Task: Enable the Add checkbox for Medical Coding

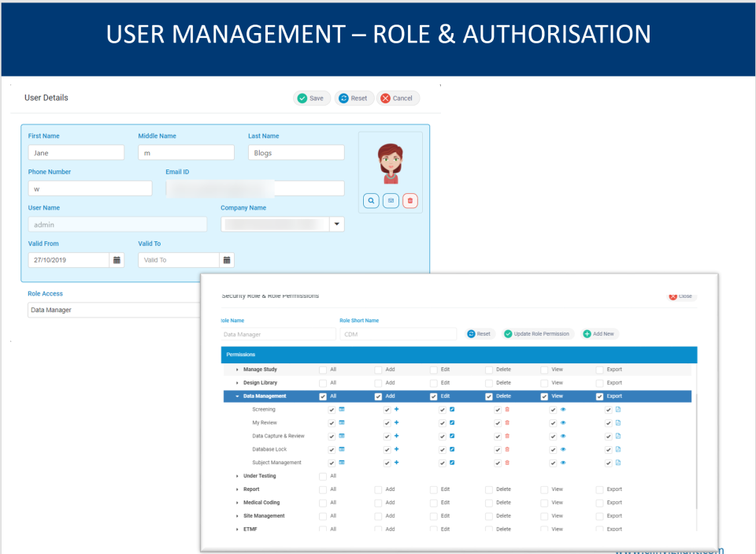Action: click(x=376, y=502)
